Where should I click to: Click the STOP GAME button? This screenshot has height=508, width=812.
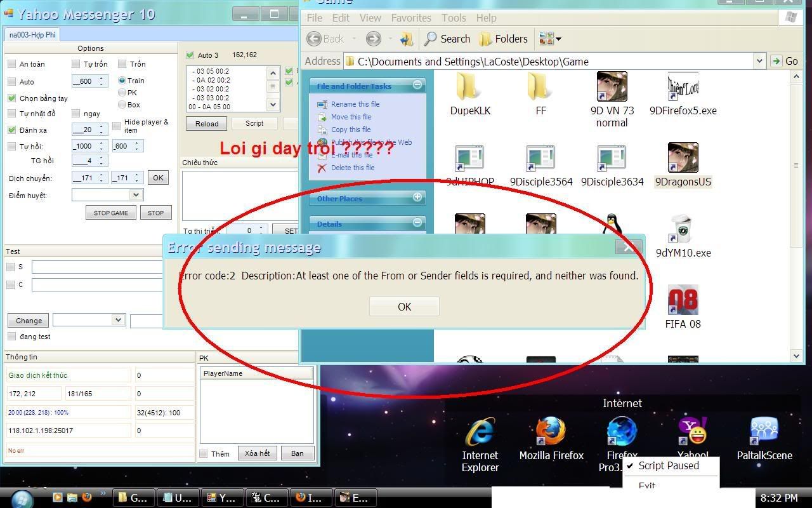pyautogui.click(x=111, y=213)
